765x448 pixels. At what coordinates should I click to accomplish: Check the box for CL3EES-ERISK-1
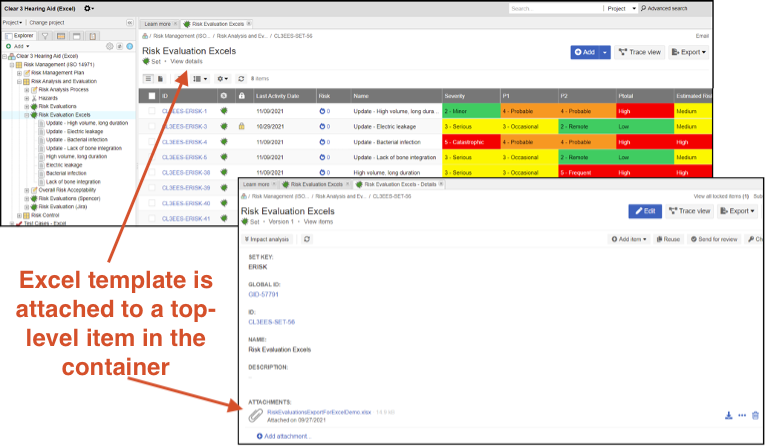[152, 111]
